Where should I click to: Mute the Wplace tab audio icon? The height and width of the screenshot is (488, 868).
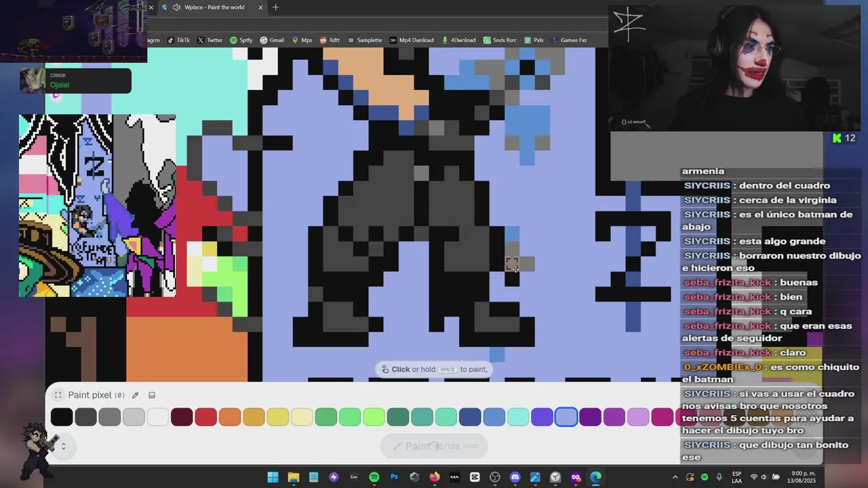177,7
